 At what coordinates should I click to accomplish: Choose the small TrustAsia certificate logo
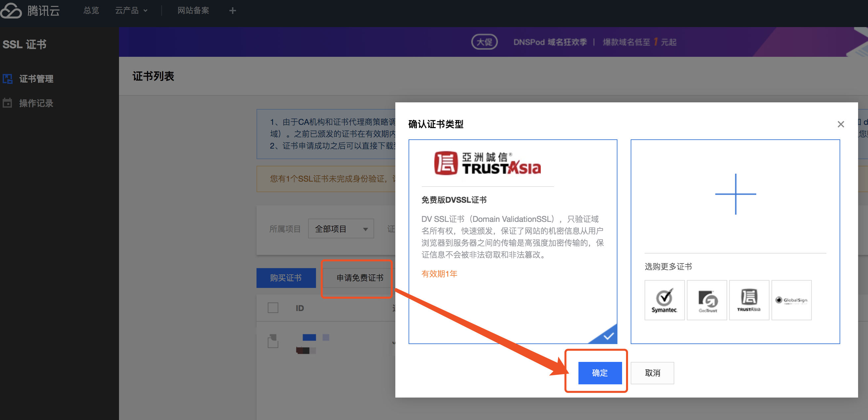click(x=749, y=300)
